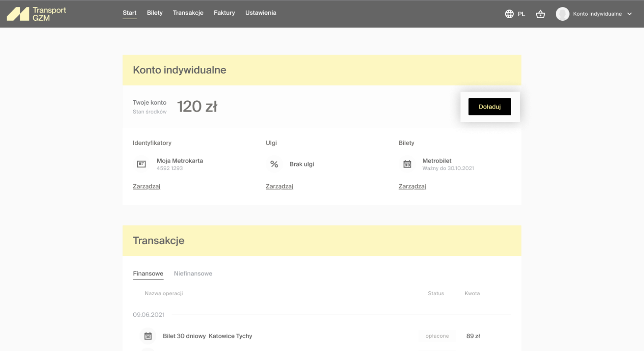Viewport: 644px width, 351px height.
Task: Switch to the Niefinansowe tab
Action: pos(193,274)
